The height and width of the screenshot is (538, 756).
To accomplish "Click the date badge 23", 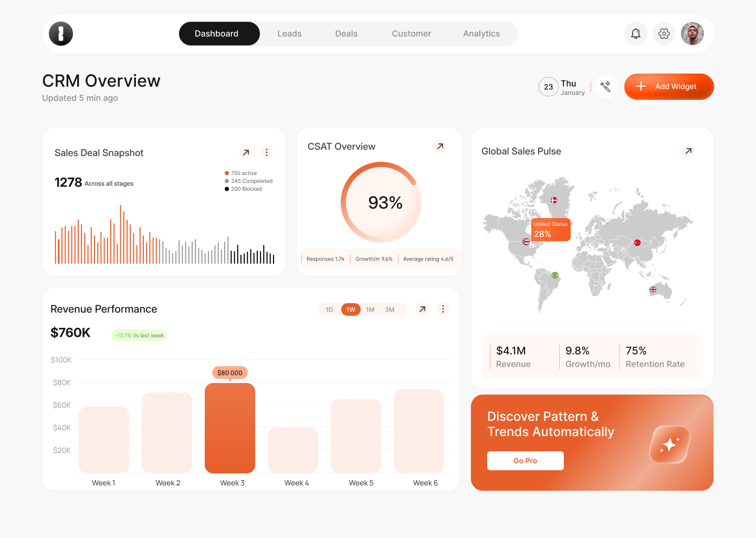I will point(549,87).
